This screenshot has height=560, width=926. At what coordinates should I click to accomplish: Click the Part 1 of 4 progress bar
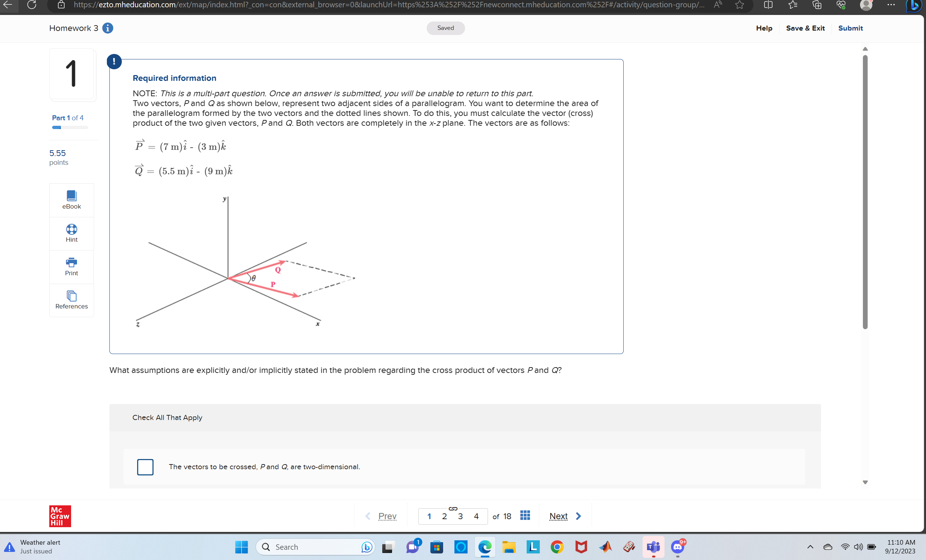tap(70, 128)
